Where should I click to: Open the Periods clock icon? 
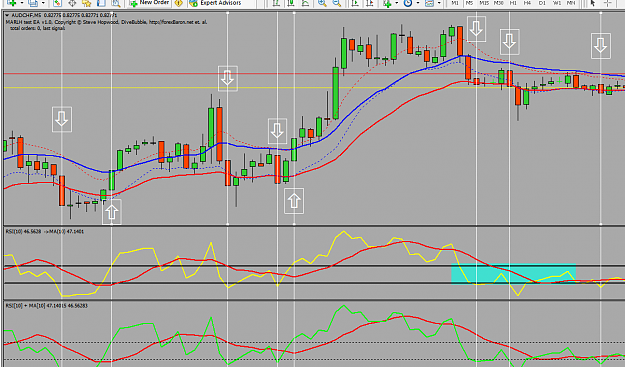coord(408,3)
